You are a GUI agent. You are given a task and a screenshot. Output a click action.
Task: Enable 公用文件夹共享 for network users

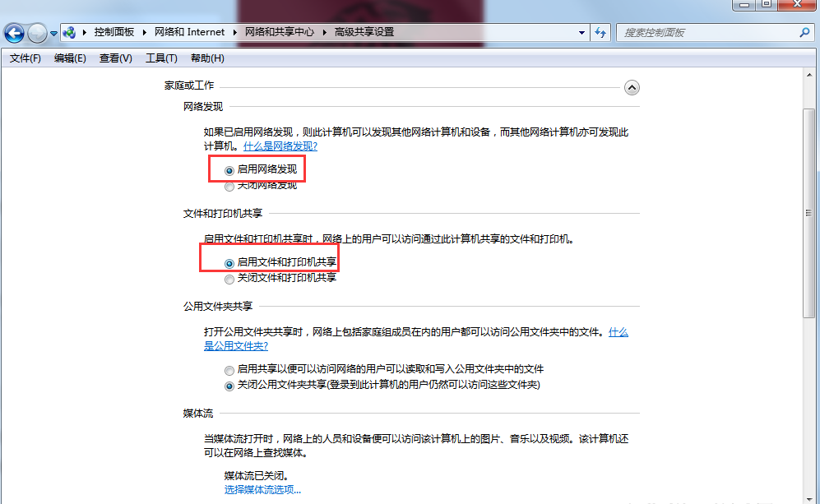pos(229,370)
